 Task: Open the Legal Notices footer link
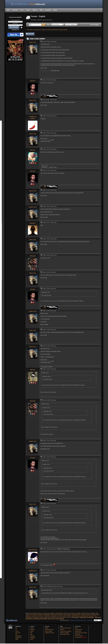click(x=78, y=631)
